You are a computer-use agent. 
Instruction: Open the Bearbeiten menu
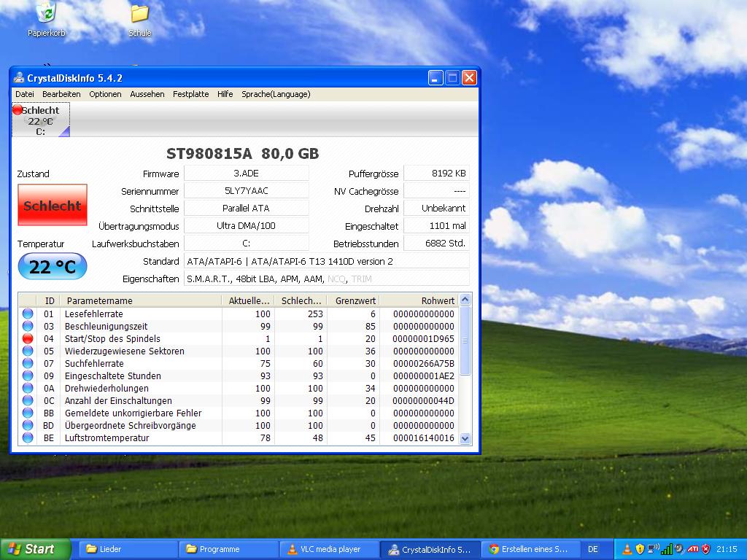tap(61, 94)
